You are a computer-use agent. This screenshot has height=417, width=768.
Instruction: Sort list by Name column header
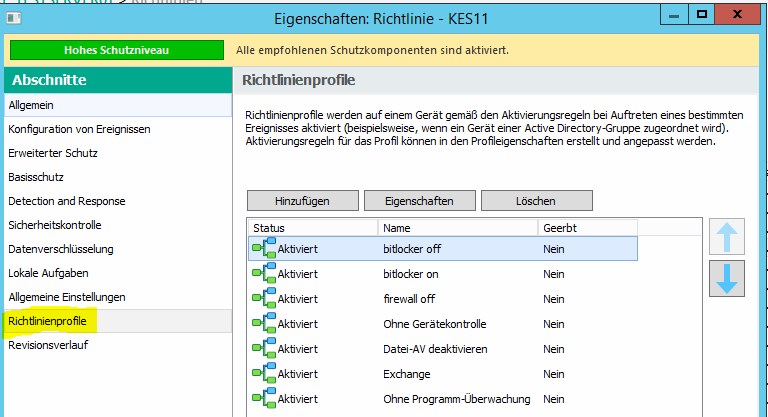[458, 228]
